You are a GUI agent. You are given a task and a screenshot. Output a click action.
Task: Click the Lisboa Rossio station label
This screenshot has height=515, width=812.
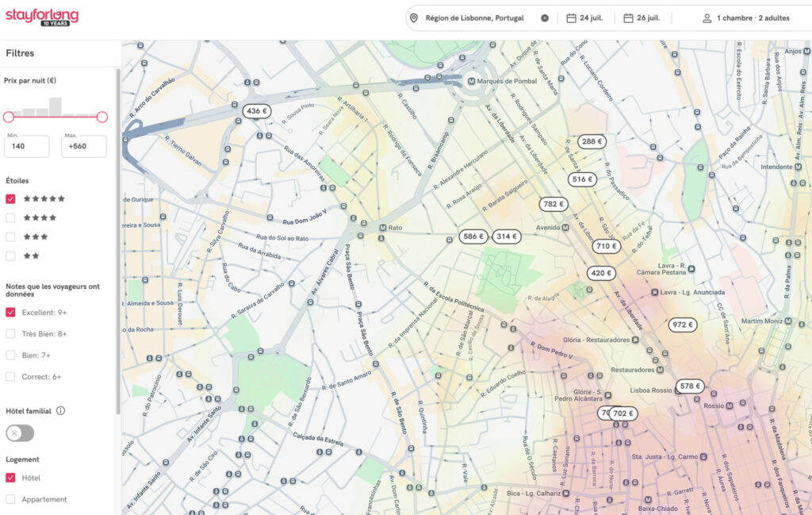(651, 390)
